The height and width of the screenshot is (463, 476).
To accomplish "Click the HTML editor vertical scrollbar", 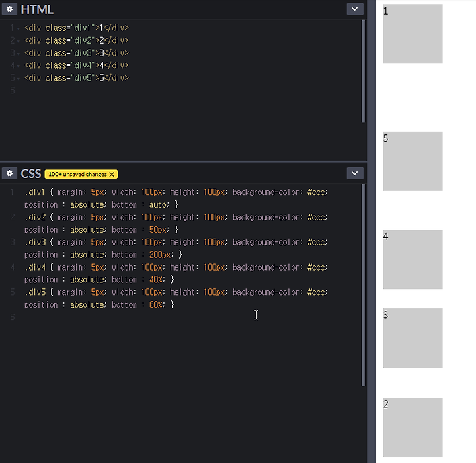I will click(363, 71).
